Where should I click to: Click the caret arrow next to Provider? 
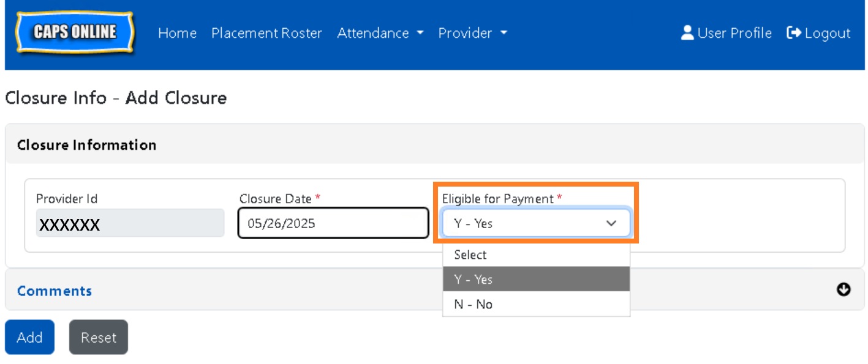504,33
